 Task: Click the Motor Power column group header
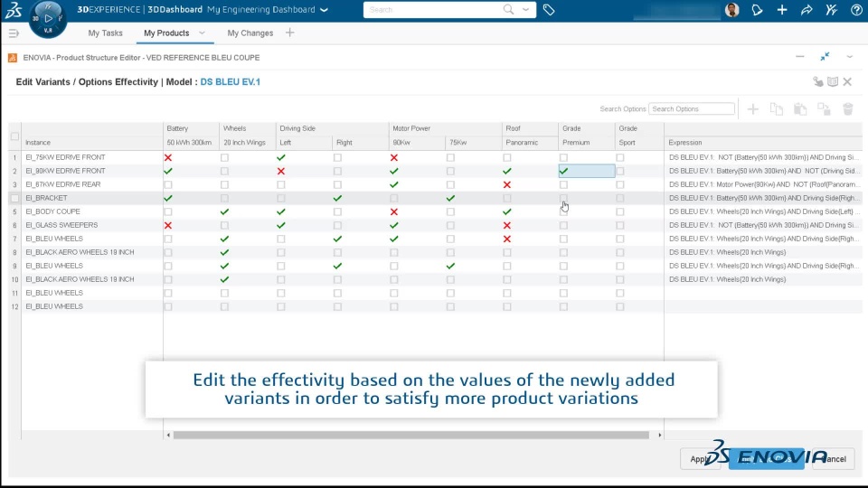point(411,128)
